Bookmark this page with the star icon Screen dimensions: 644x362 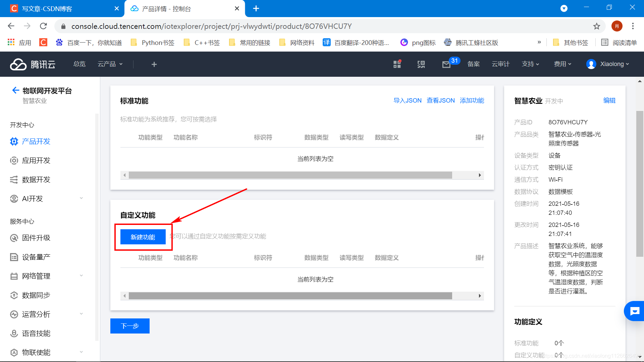click(x=596, y=26)
